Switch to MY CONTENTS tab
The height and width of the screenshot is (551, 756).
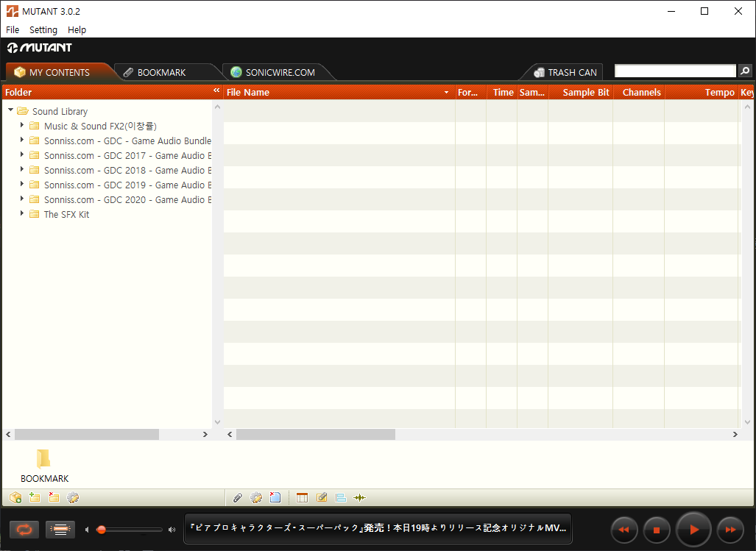pyautogui.click(x=59, y=72)
